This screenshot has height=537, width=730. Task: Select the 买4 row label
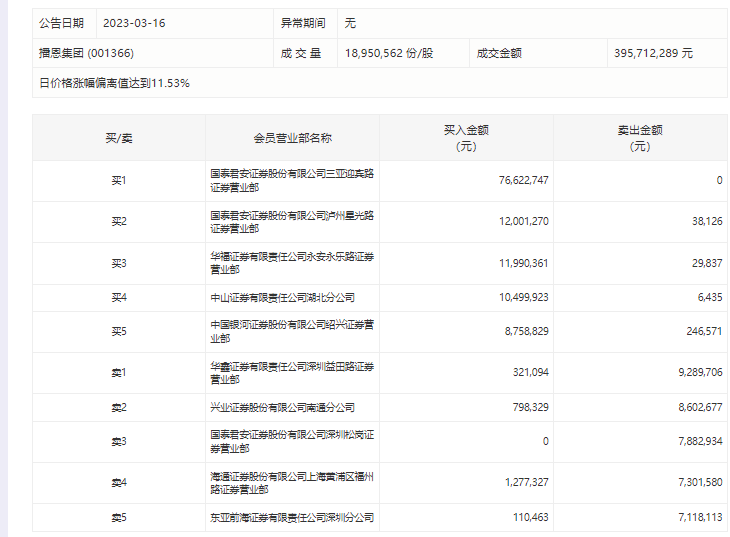119,298
